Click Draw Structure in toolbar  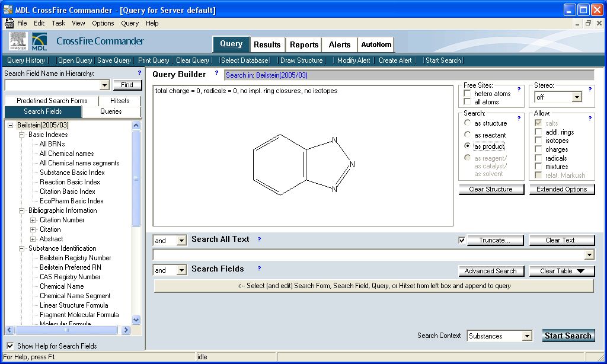(x=301, y=60)
